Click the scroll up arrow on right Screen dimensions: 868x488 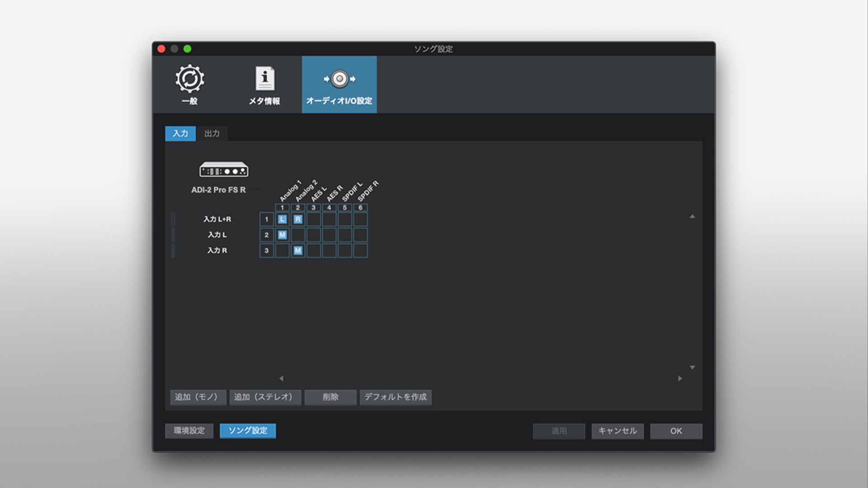click(x=692, y=216)
